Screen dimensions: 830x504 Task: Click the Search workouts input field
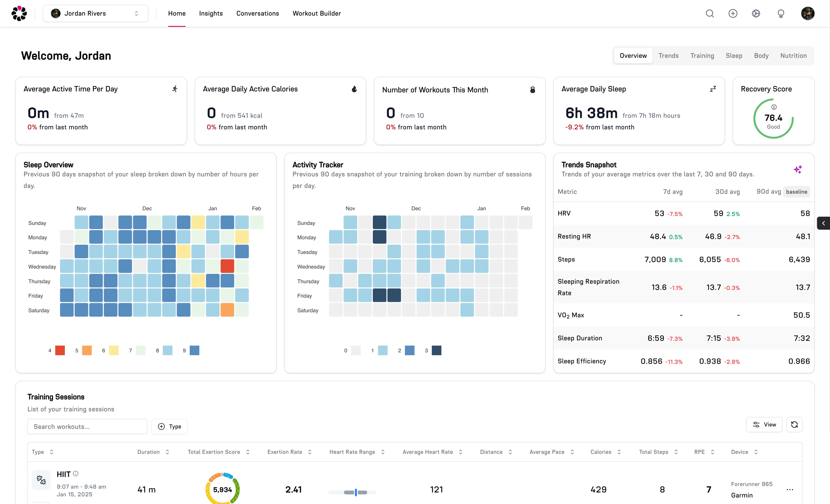coord(87,426)
